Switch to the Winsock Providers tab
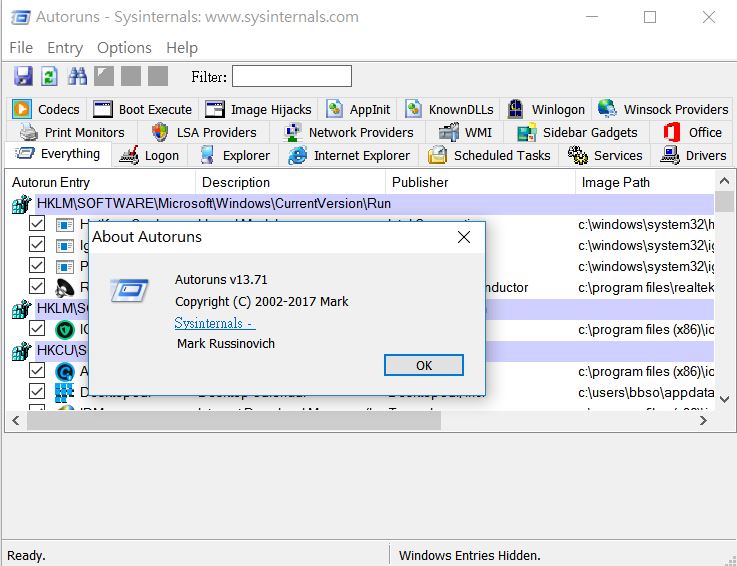 coord(663,109)
